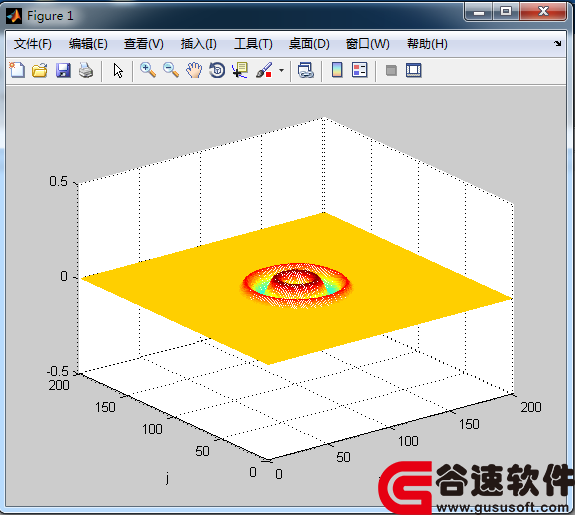Activate the Pan hand tool
This screenshot has height=515, width=575.
click(x=194, y=70)
